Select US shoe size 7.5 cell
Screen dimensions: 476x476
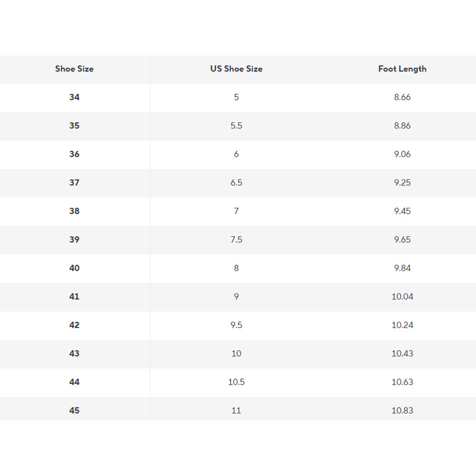[236, 239]
